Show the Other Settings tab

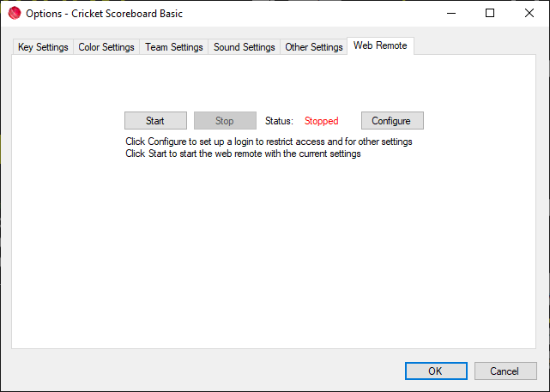click(x=314, y=47)
